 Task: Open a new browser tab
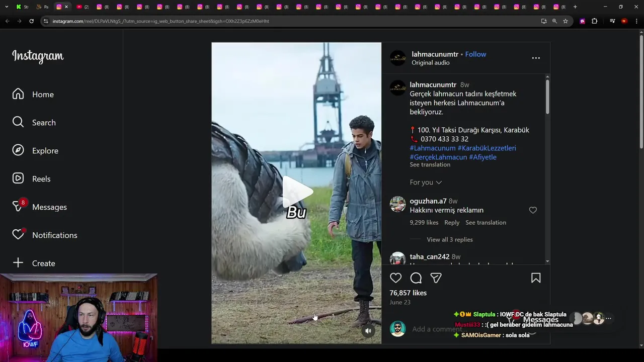(575, 7)
